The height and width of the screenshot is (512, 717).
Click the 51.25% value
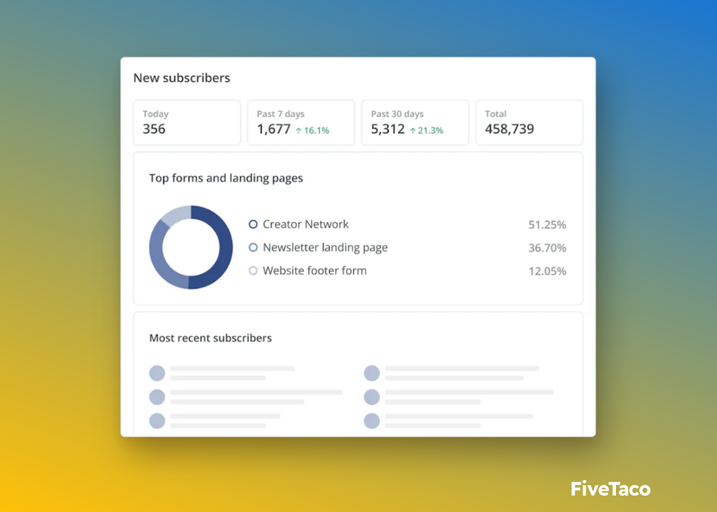coord(547,224)
